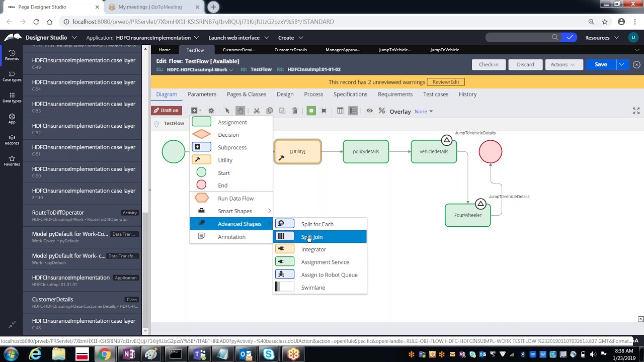Select the pointer selection tool
Screen dimensions: 644x362
click(x=227, y=111)
